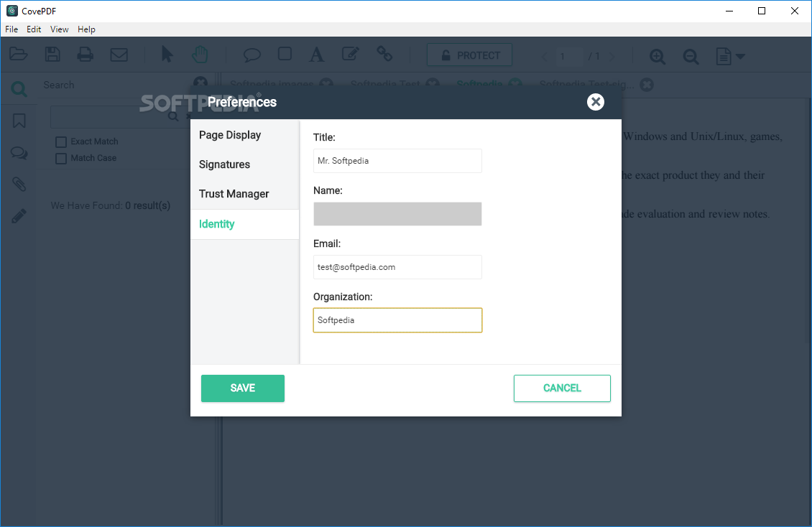Viewport: 812px width, 527px height.
Task: Click the PROTECT button in the toolbar
Action: pos(470,55)
